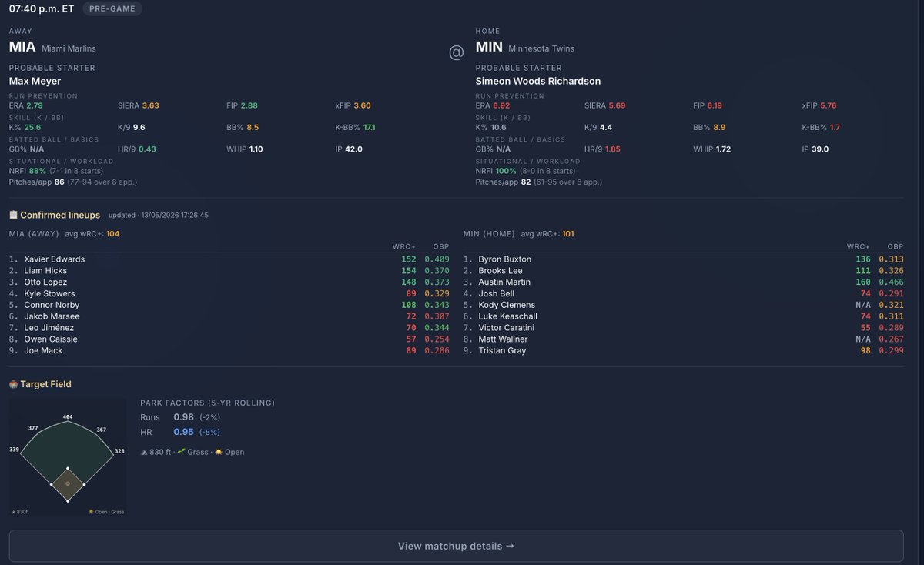Select Kody Clemens in the Twins lineup
The height and width of the screenshot is (565, 924).
tap(507, 305)
